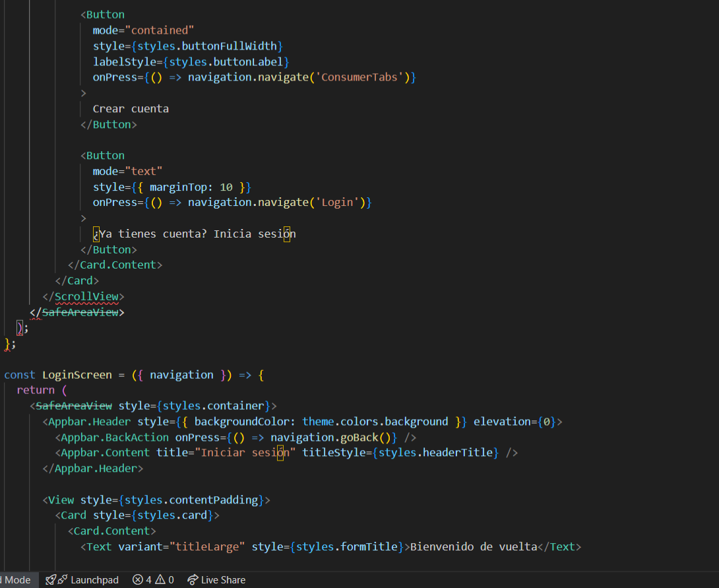
Task: Click the closing </SafeAreaView> tag
Action: point(77,312)
